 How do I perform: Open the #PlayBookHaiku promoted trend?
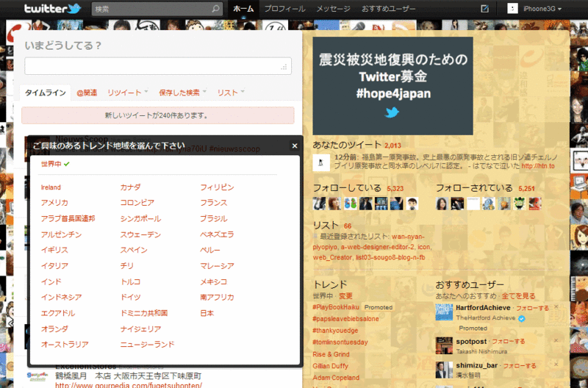coord(336,307)
